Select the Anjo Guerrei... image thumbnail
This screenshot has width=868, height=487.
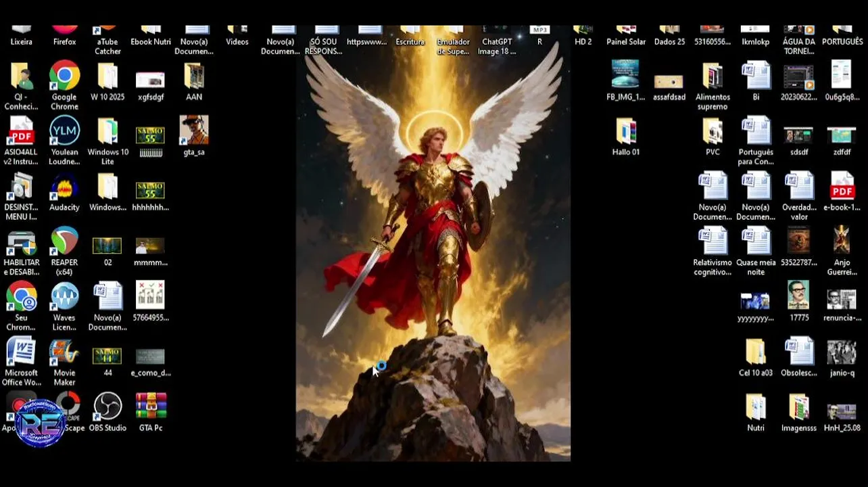click(x=842, y=241)
